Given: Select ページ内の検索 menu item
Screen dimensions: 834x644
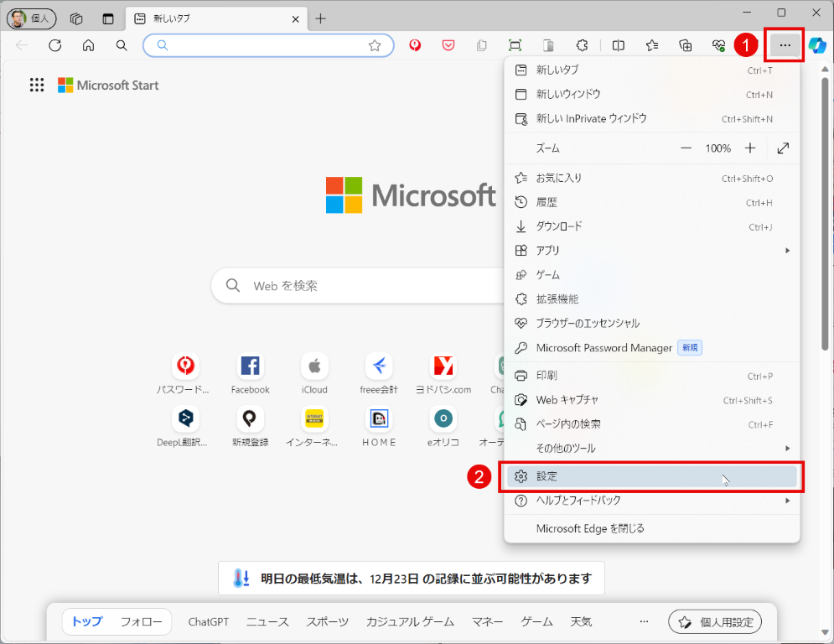Looking at the screenshot, I should click(x=651, y=424).
